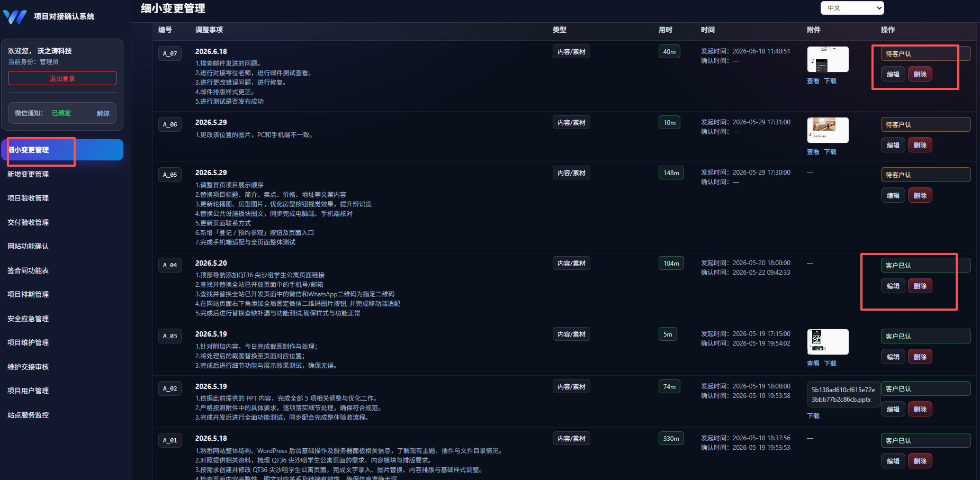The width and height of the screenshot is (980, 480).
Task: View the A_06 attachment via 查看
Action: (813, 152)
